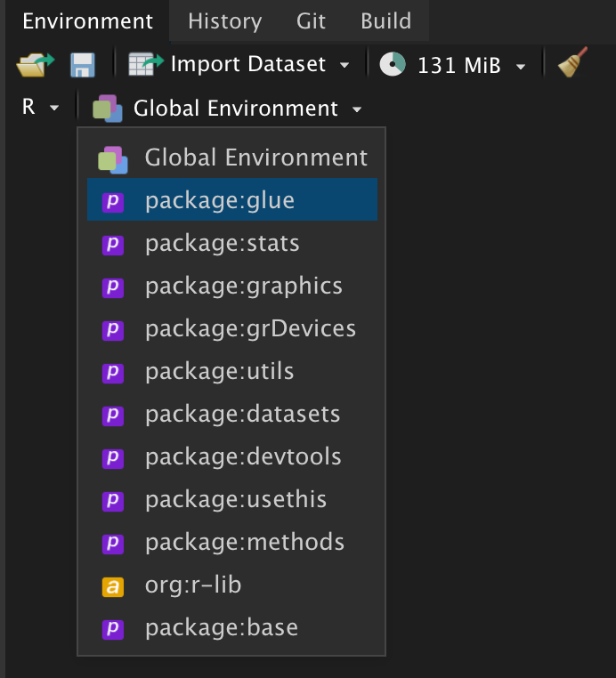Click the 131 MiB memory usage text
The height and width of the screenshot is (678, 616).
point(459,66)
